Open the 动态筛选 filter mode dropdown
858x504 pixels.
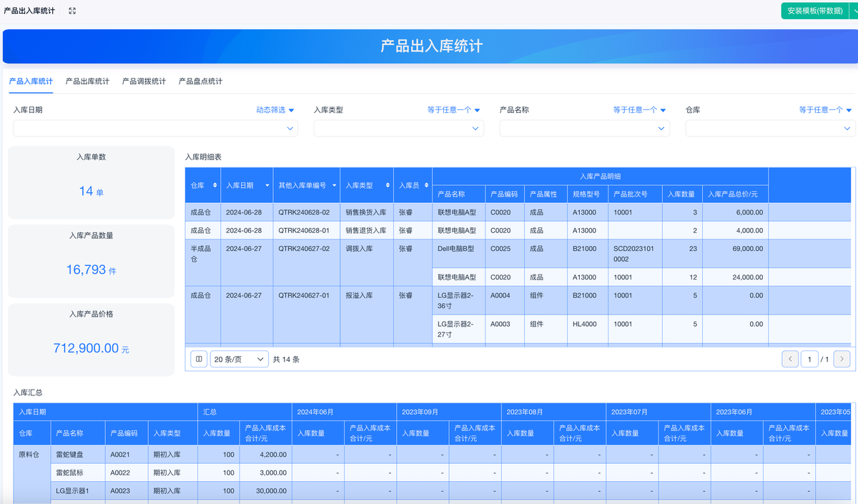tap(275, 110)
